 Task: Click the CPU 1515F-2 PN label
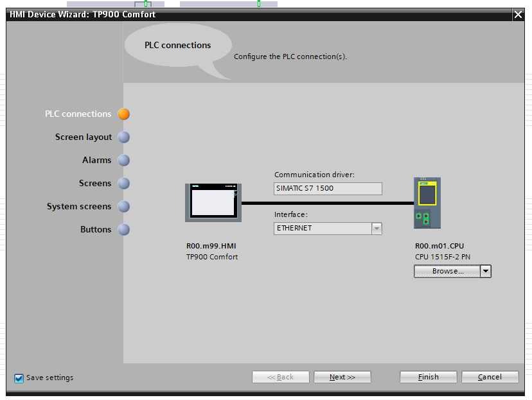443,257
